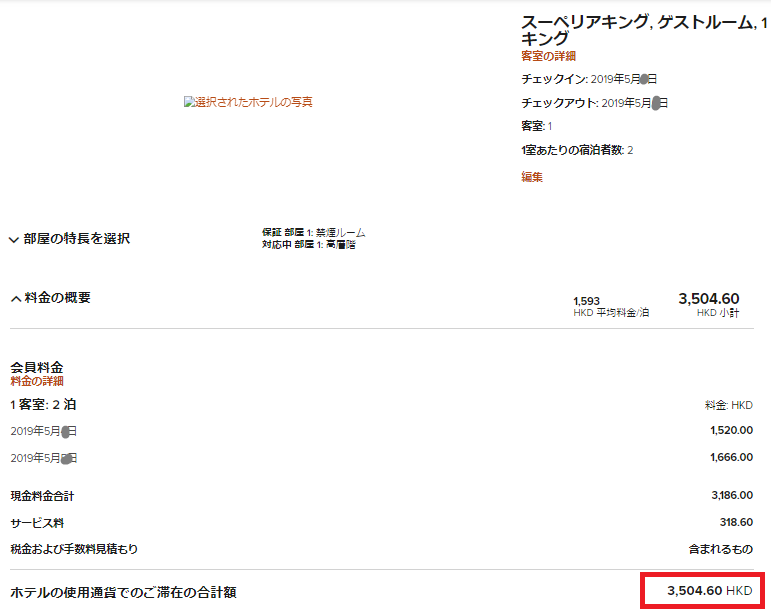Click the 1 客室: 2 泊 text
Image resolution: width=771 pixels, height=612 pixels.
43,405
